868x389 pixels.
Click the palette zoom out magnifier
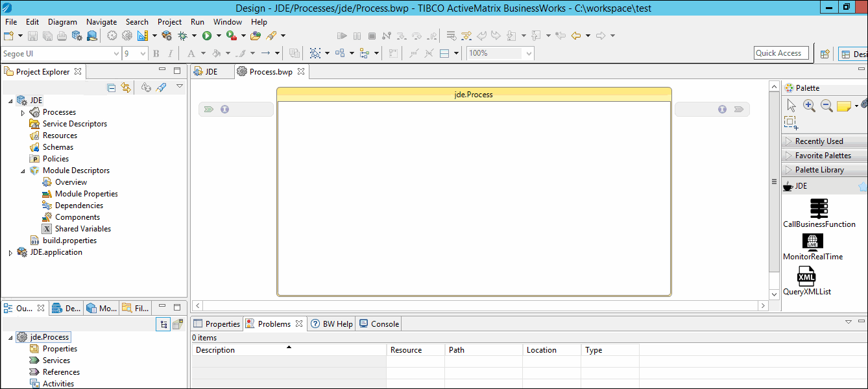click(x=826, y=106)
